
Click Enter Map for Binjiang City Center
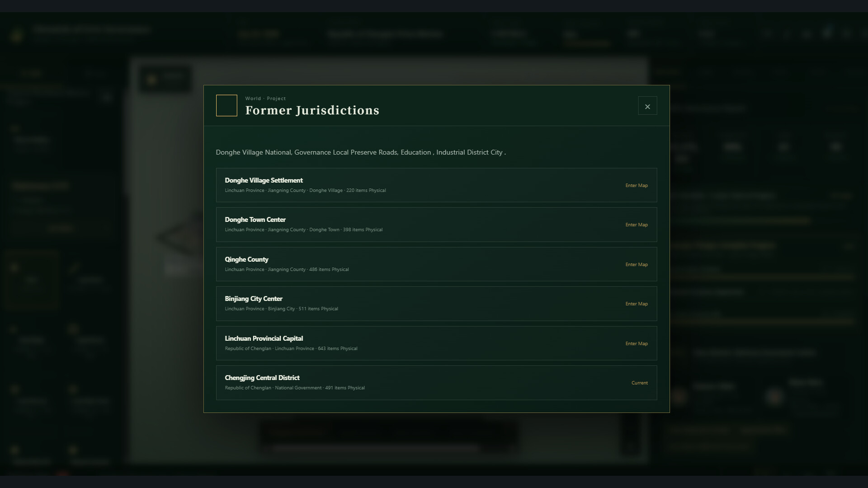click(x=637, y=304)
